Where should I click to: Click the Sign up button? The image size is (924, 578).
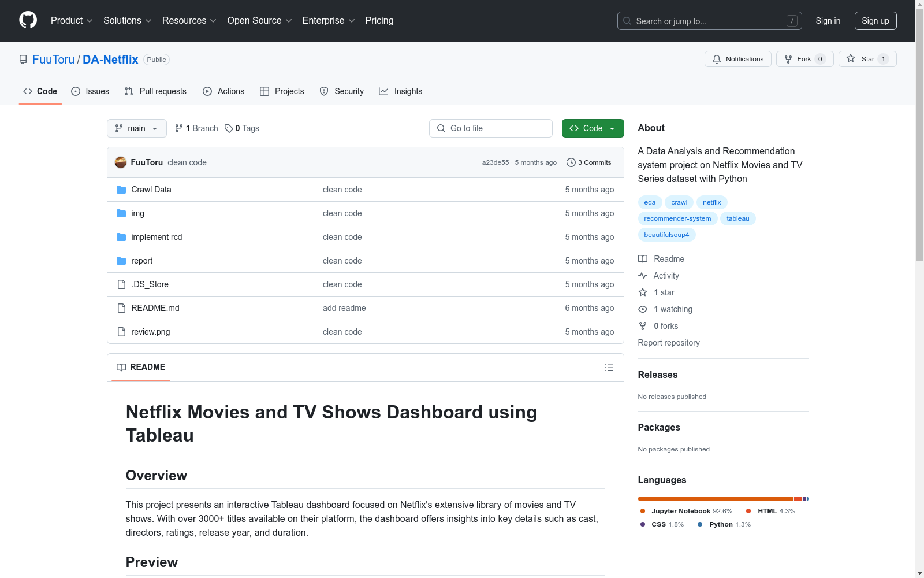[x=875, y=21]
